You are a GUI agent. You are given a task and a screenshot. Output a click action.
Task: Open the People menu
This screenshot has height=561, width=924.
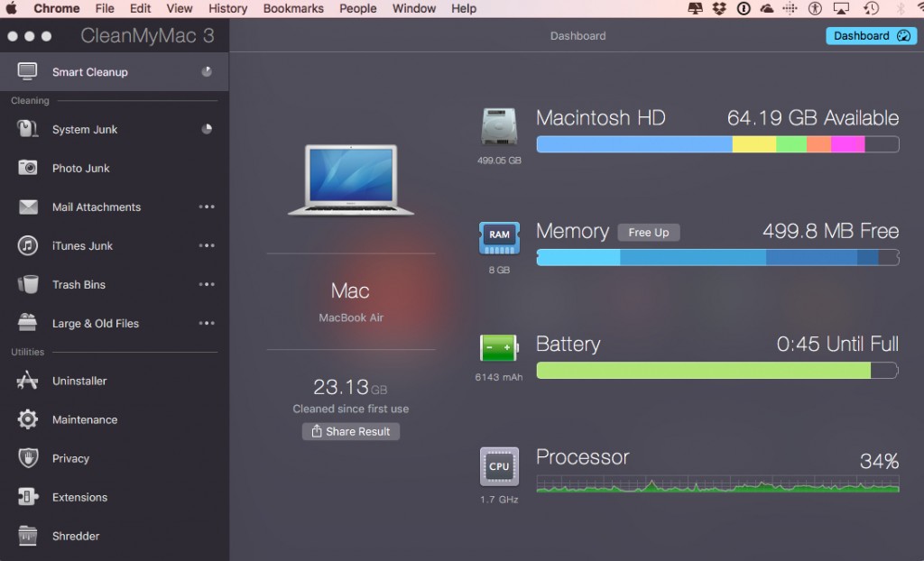coord(357,8)
